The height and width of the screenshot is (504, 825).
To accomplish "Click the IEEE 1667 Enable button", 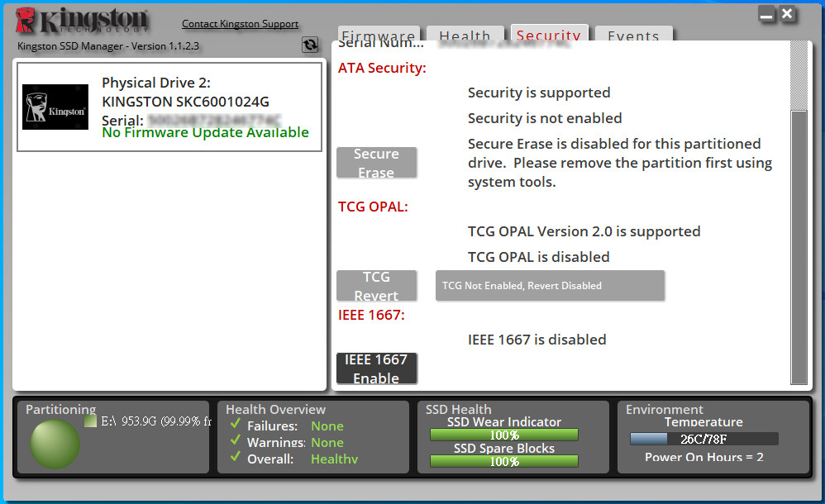I will 376,368.
